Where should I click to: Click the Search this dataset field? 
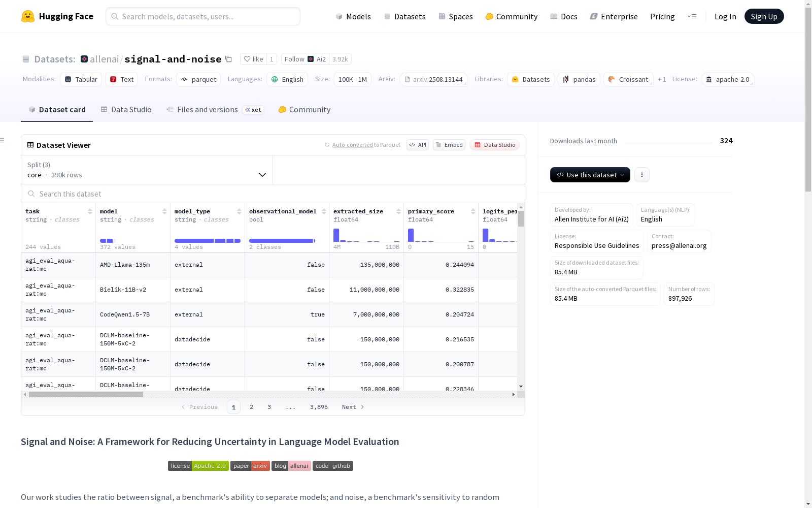(273, 194)
